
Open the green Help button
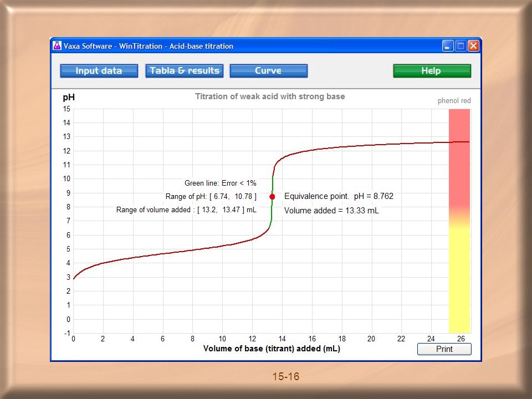point(432,71)
